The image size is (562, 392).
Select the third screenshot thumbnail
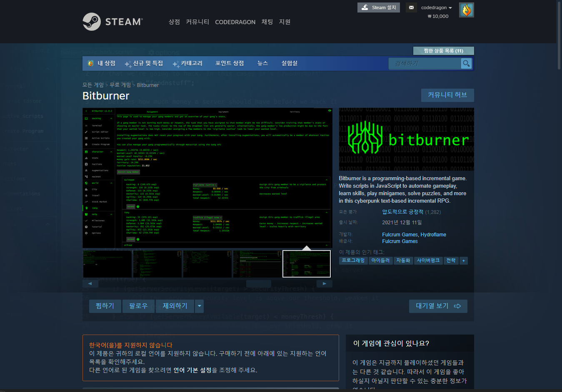point(207,264)
